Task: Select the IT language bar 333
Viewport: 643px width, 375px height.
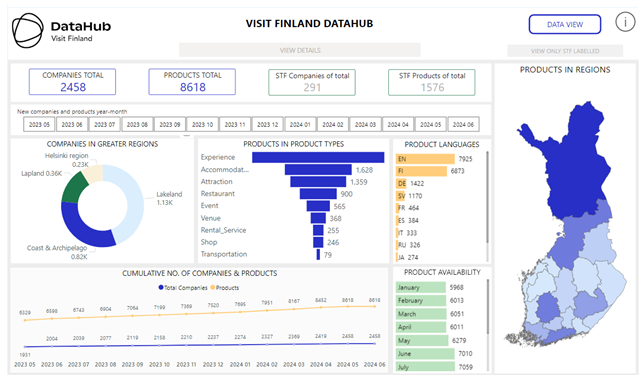Action: [x=397, y=233]
